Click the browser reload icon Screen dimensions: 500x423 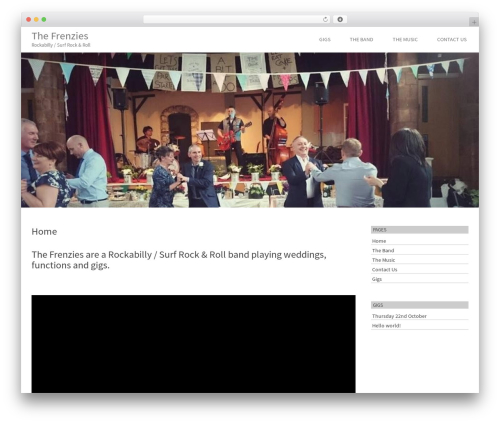tap(325, 20)
